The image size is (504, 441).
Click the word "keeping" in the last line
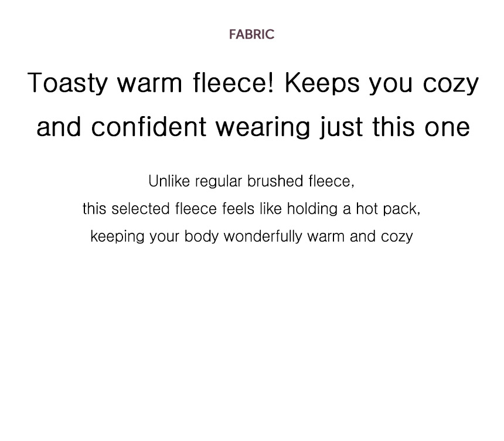pyautogui.click(x=117, y=236)
